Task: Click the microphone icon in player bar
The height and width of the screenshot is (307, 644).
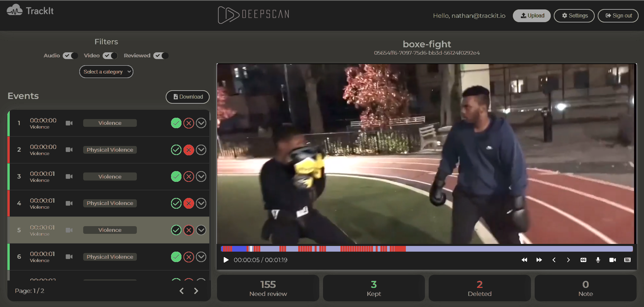Action: tap(598, 260)
